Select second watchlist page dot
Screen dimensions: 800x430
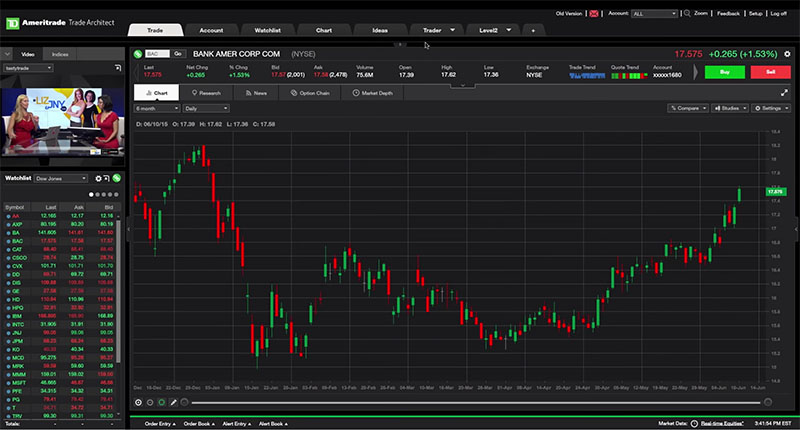point(97,194)
